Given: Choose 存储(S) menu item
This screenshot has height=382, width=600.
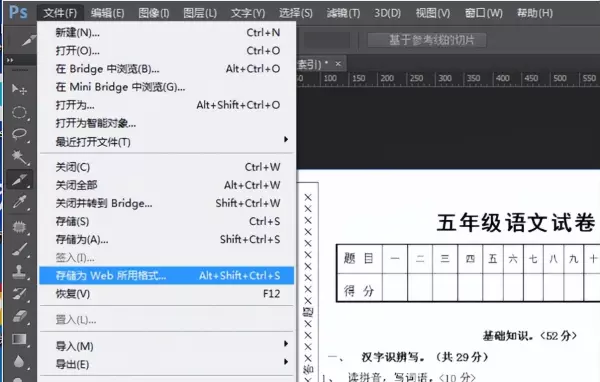Looking at the screenshot, I should tap(167, 221).
